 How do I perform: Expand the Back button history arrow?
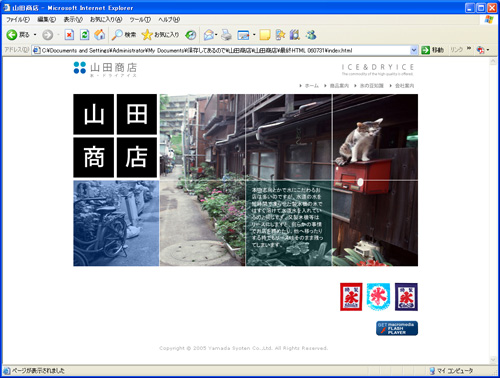tap(35, 35)
